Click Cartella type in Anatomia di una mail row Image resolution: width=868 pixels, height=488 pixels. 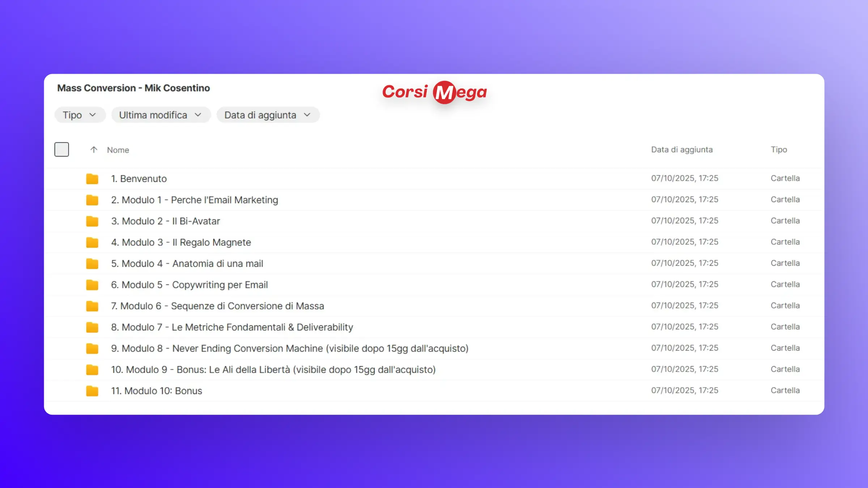click(x=785, y=263)
